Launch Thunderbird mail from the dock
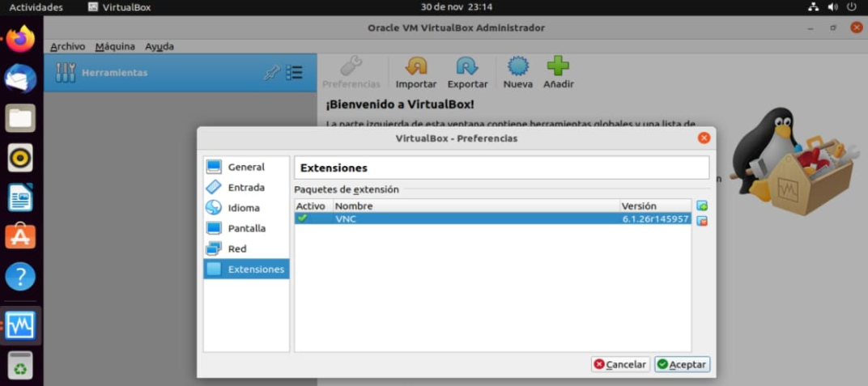Screen dimensions: 868x386 click(x=21, y=78)
